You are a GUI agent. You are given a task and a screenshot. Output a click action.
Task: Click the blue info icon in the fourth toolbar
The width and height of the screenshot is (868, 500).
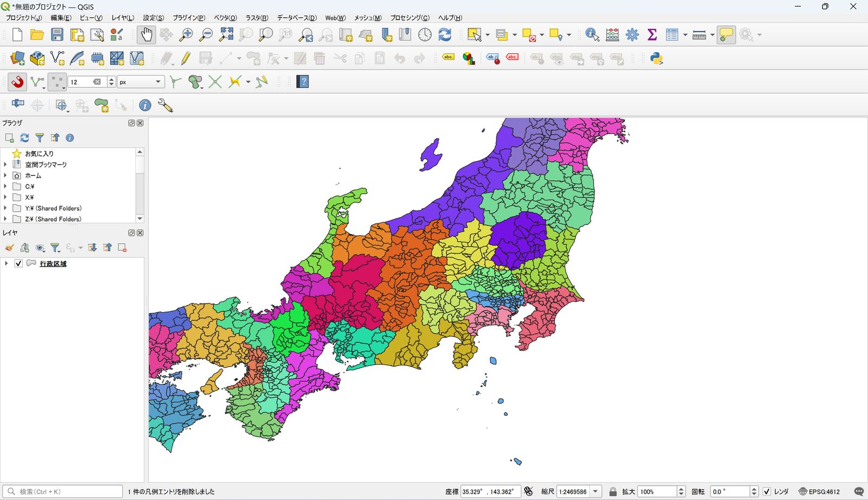(145, 105)
